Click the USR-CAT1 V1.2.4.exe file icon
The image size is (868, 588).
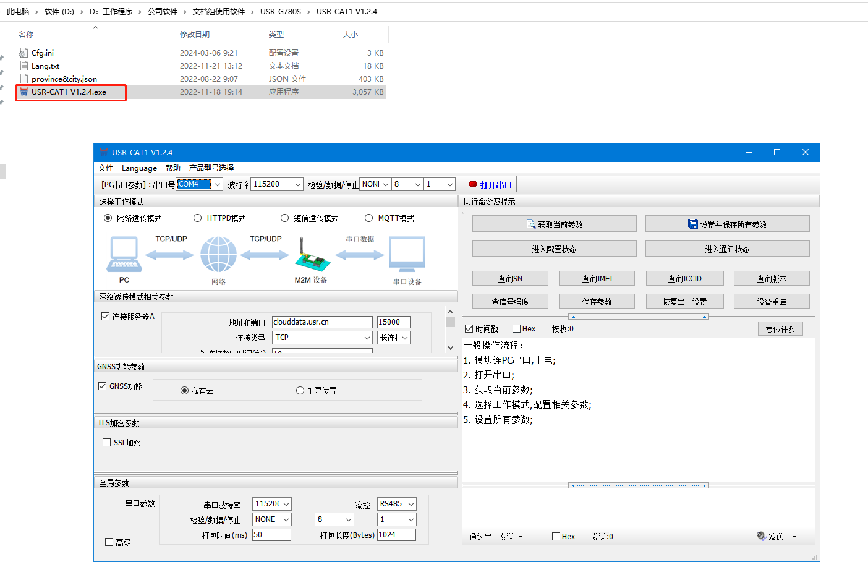click(x=24, y=92)
